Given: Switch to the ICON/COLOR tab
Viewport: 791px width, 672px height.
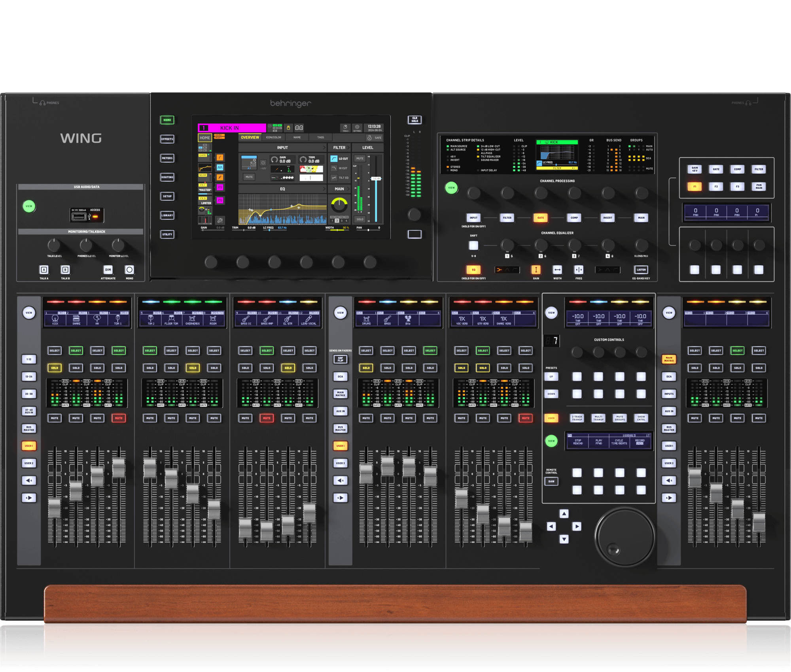Looking at the screenshot, I should click(273, 138).
